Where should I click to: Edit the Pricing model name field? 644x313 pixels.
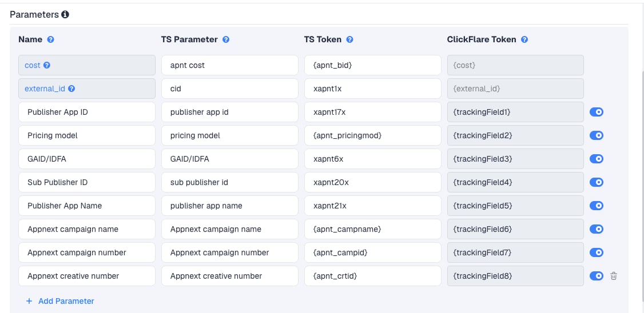click(x=87, y=135)
